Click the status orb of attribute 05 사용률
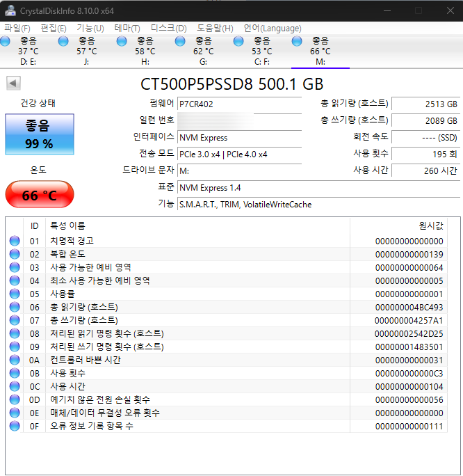The height and width of the screenshot is (476, 463). 15,294
